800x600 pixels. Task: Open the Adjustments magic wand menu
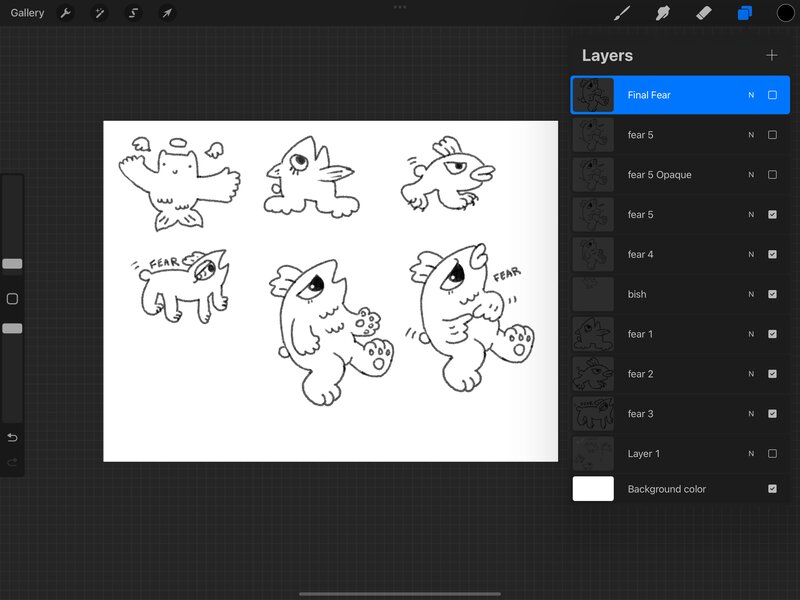pos(99,13)
